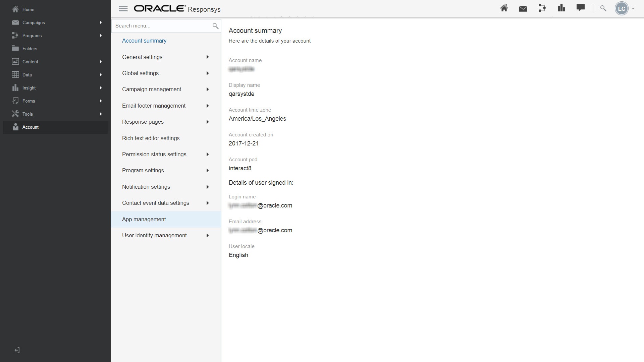644x362 pixels.
Task: Select Account in left navigation
Action: tap(30, 127)
